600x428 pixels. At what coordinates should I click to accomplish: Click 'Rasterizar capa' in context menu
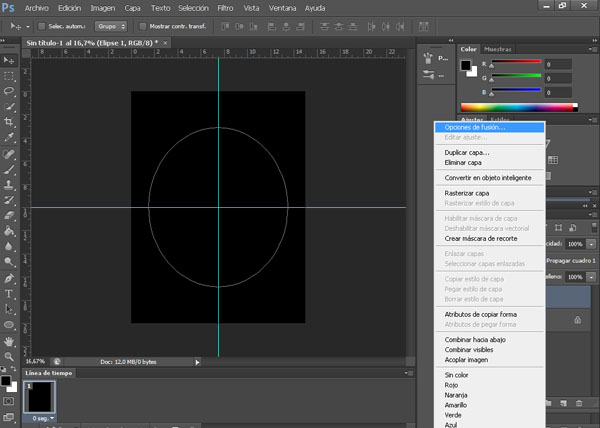coord(467,193)
